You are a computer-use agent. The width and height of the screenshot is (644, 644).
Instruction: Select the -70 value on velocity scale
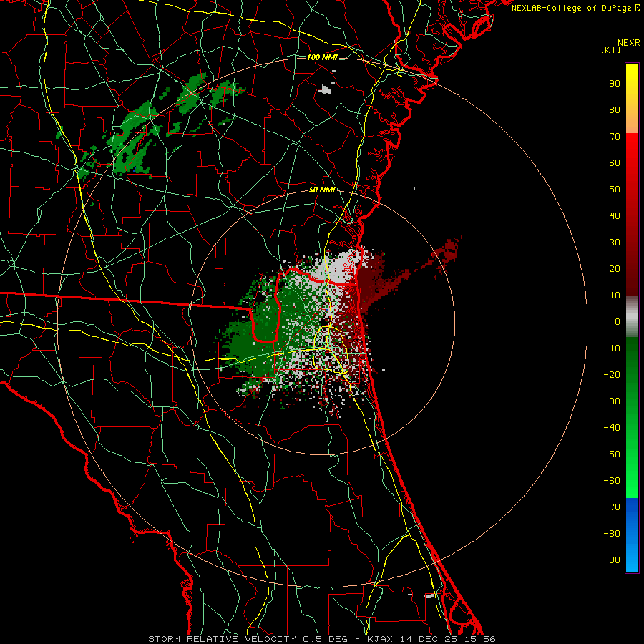(x=612, y=507)
